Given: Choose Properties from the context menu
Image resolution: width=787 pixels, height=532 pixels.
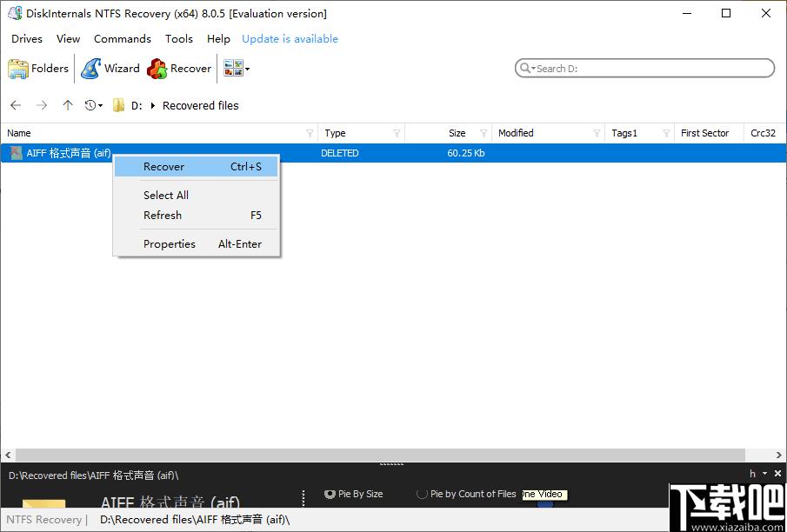Looking at the screenshot, I should (170, 244).
